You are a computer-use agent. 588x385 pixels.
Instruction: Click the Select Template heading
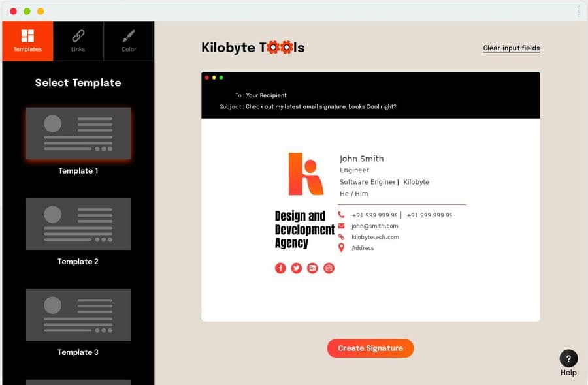pyautogui.click(x=78, y=83)
